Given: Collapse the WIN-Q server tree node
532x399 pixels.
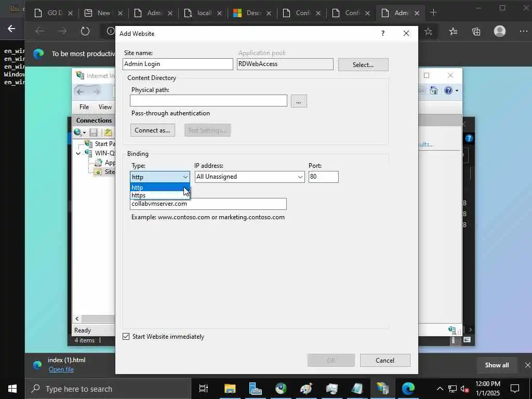Looking at the screenshot, I should [x=78, y=153].
